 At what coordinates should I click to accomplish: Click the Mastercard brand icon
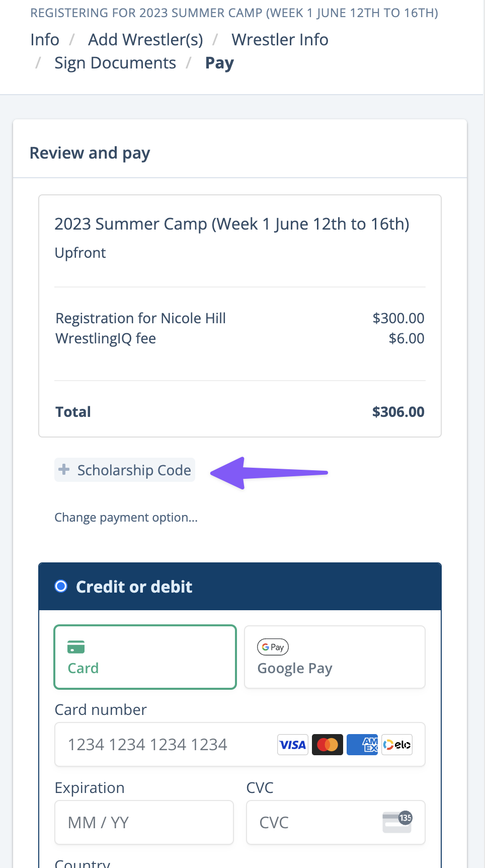(x=327, y=745)
